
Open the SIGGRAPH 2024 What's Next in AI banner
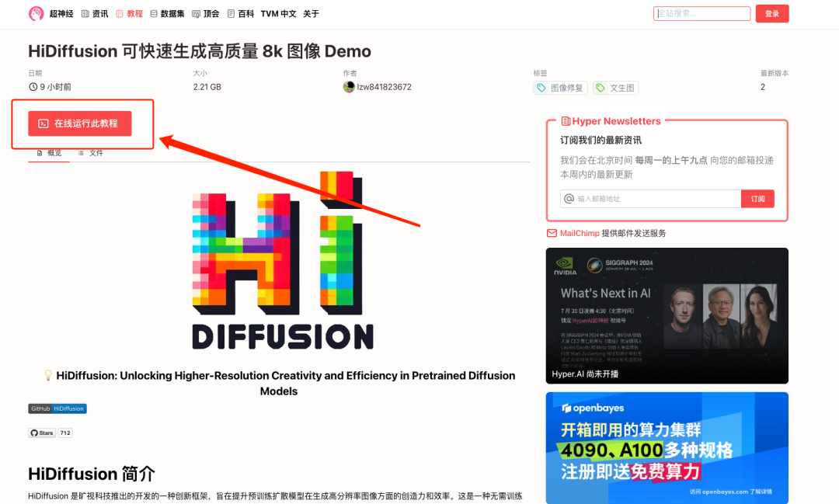coord(667,315)
